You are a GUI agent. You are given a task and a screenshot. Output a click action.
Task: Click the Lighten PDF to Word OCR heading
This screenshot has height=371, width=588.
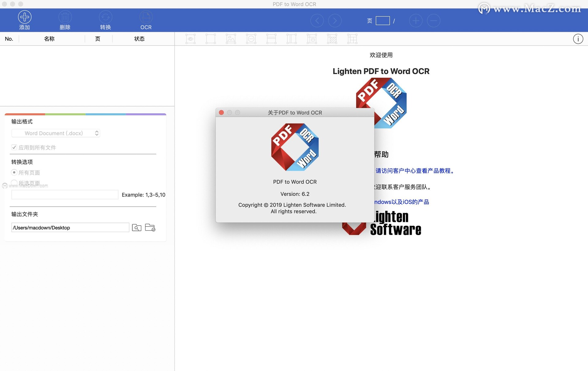(x=381, y=71)
